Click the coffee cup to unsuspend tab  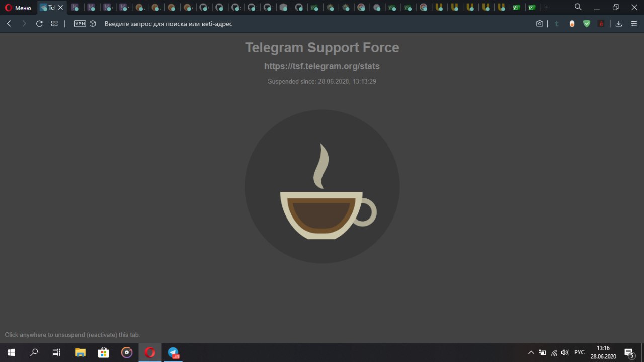[x=322, y=186]
